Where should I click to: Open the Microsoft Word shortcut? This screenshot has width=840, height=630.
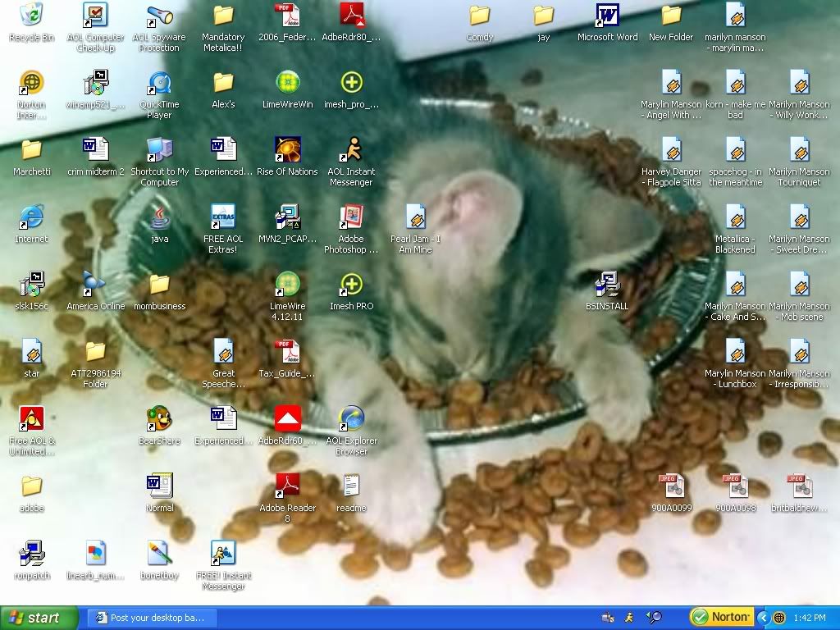[607, 16]
